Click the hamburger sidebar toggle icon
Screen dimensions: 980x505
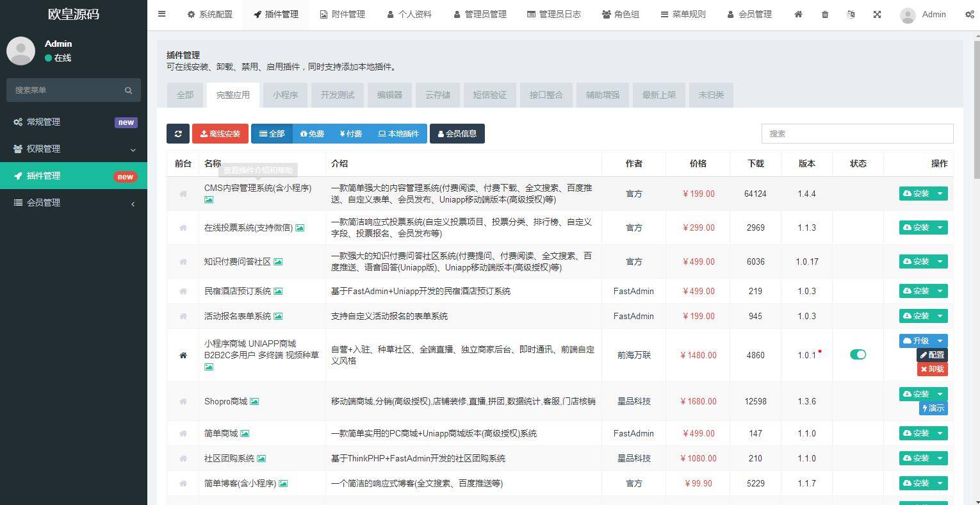point(162,14)
